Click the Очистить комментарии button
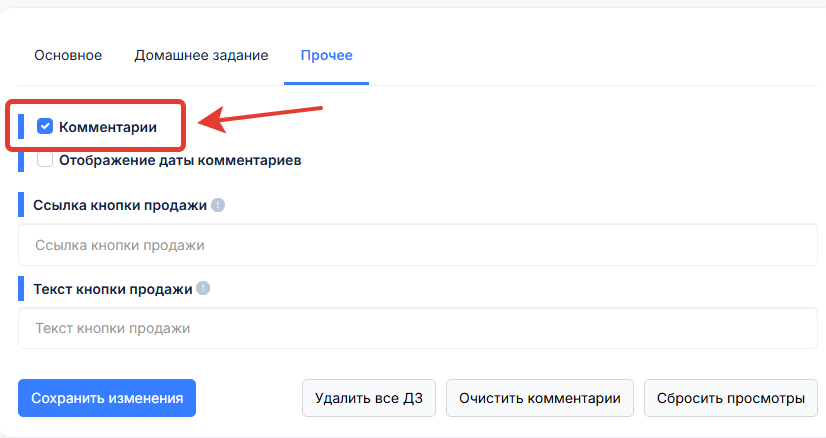Viewport: 826px width, 438px height. [x=539, y=398]
